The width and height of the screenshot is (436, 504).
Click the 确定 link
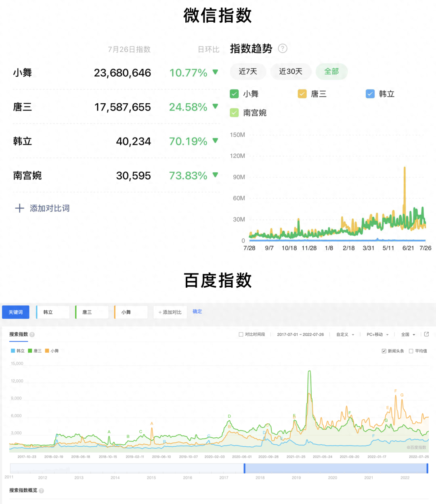(x=197, y=312)
